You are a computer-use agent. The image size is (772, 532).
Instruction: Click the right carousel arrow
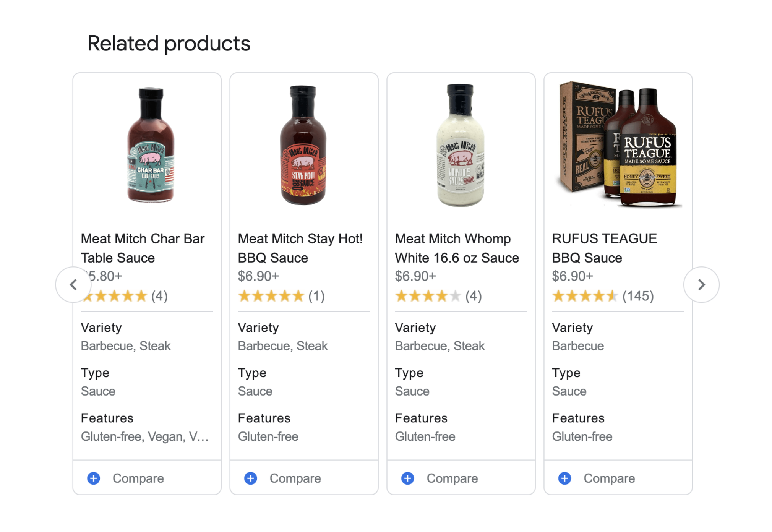coord(702,284)
